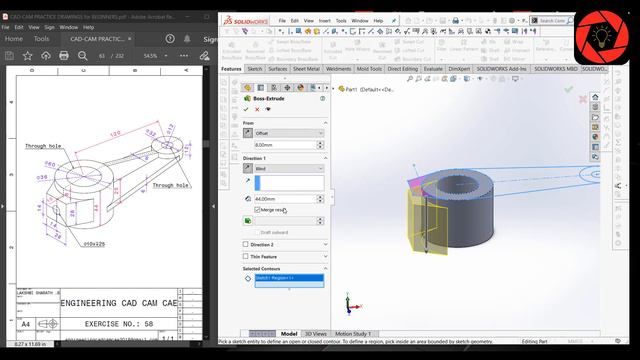
Task: Click the green confirmation corner checkmark
Action: click(569, 89)
